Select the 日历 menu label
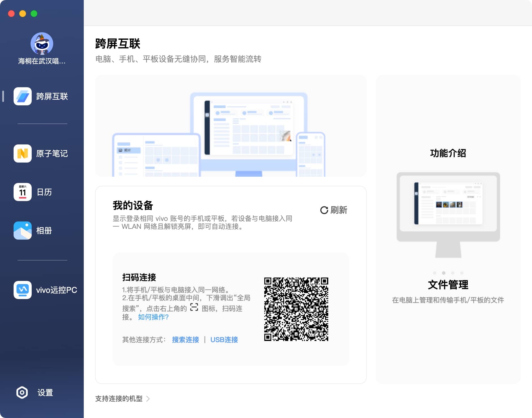 coord(44,192)
